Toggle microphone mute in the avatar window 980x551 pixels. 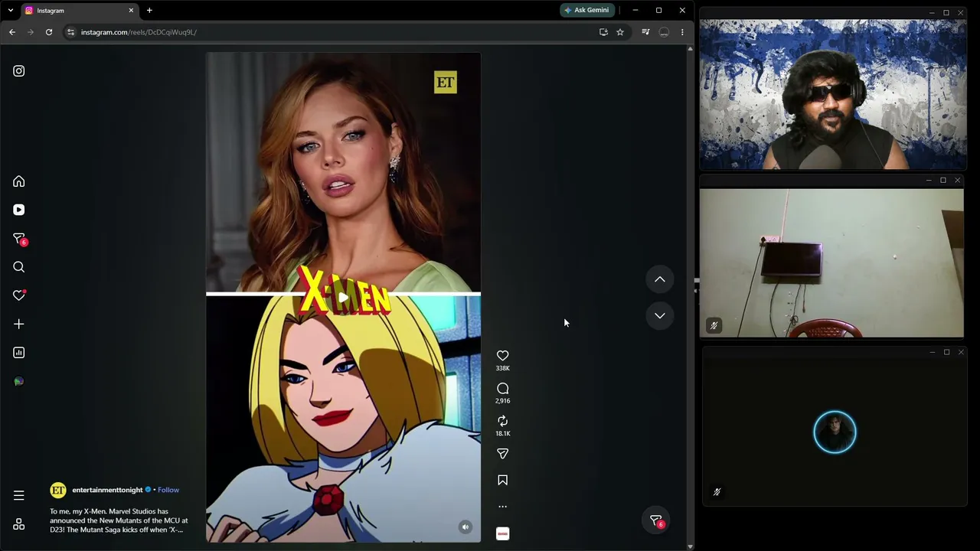(717, 492)
